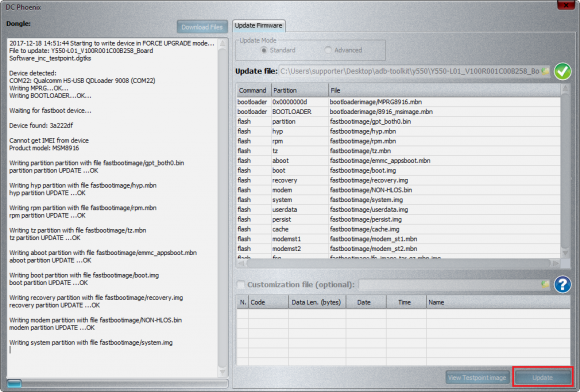This screenshot has height=392, width=580.
Task: Select the tz partition row
Action: [x=398, y=151]
